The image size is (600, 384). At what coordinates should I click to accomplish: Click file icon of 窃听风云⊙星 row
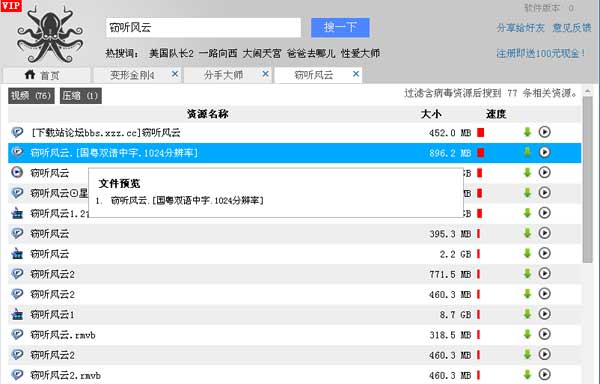[17, 193]
